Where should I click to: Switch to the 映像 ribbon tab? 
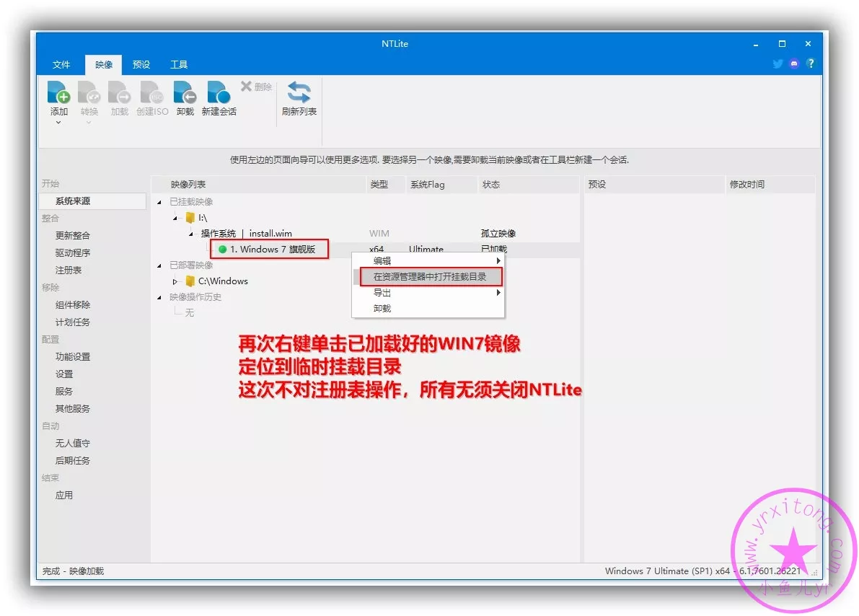[x=104, y=65]
